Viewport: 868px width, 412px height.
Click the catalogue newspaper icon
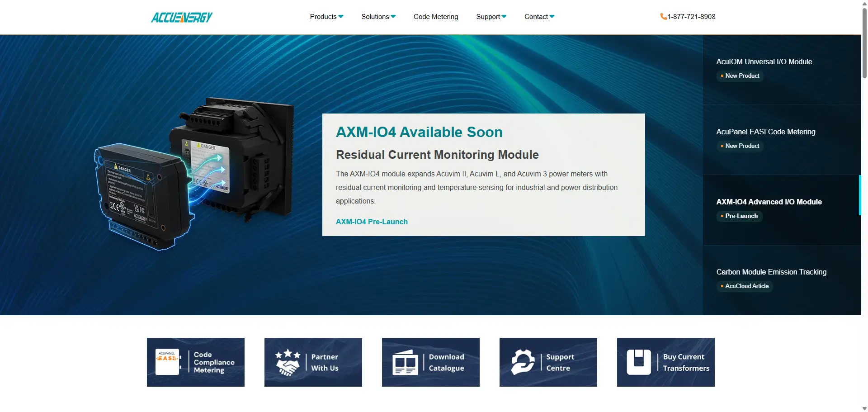pyautogui.click(x=405, y=362)
